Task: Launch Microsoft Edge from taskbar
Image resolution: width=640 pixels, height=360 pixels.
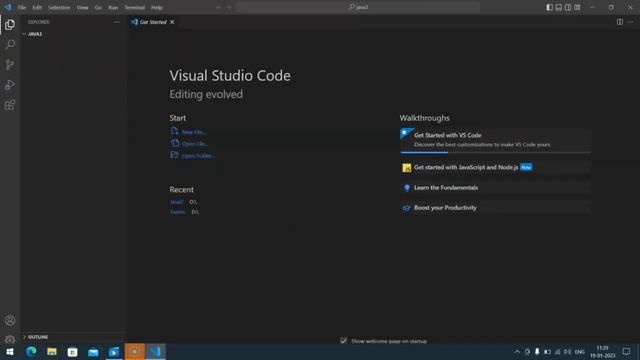Action: tap(31, 351)
